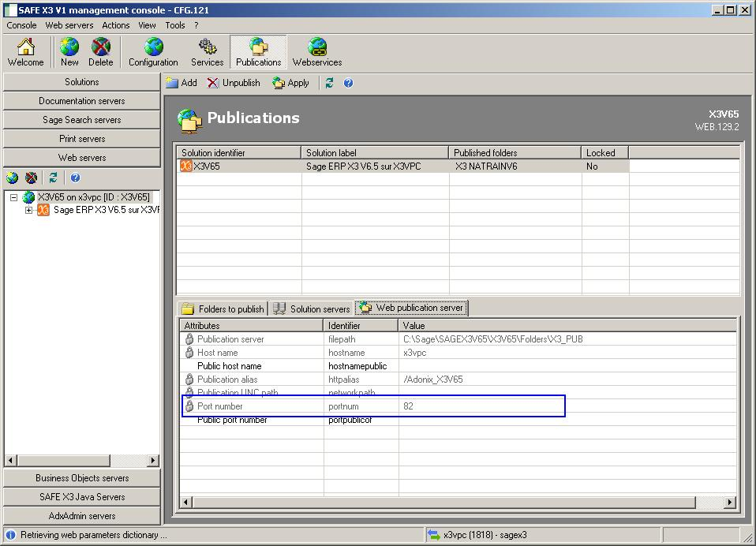Screen dimensions: 756x546
Task: Open the Solutions sidebar section
Action: pos(82,82)
